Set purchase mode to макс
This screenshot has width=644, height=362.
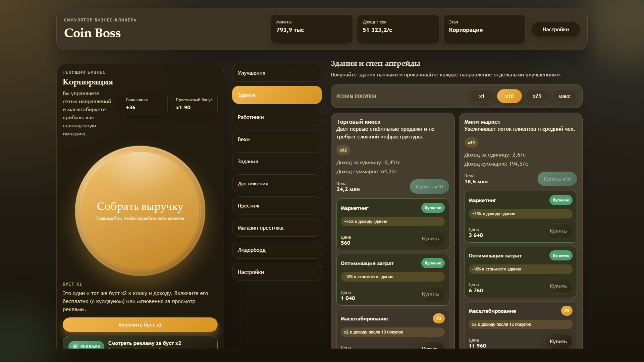point(564,96)
